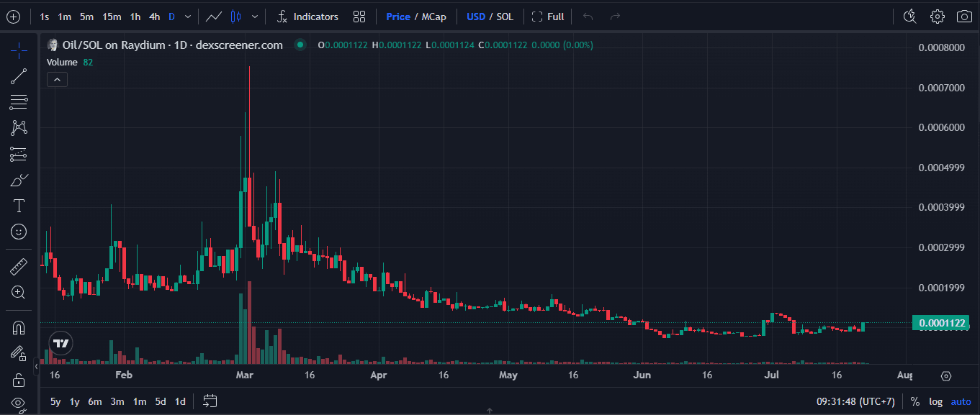Activate the zoom in tool
This screenshot has width=980, height=415.
[x=19, y=292]
